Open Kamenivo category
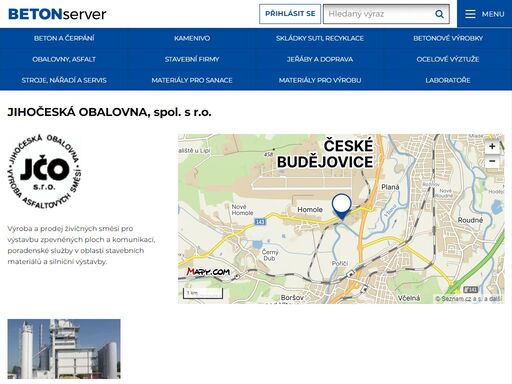Viewport: 512px width, 384px height. [192, 38]
